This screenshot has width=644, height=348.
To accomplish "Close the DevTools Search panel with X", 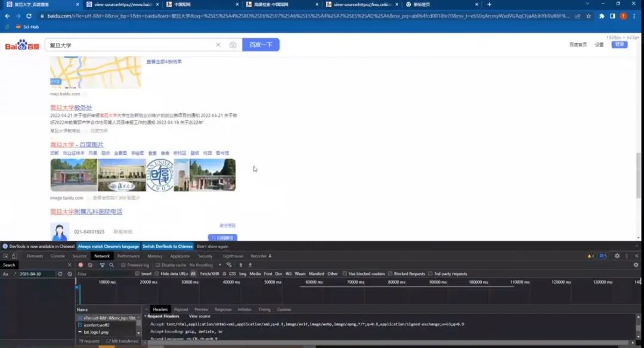I will point(69,265).
